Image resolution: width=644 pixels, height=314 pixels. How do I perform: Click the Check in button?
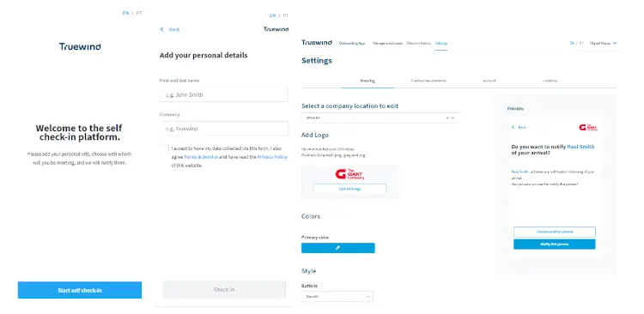click(224, 290)
